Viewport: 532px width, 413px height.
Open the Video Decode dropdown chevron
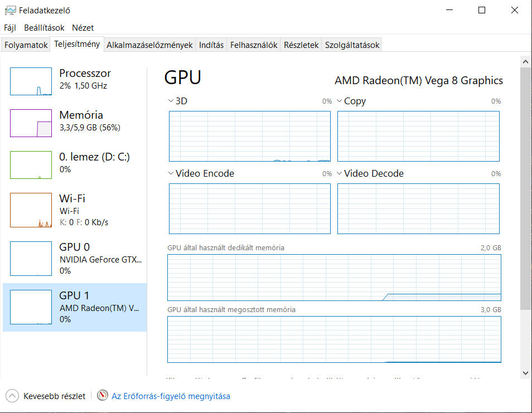pos(339,173)
